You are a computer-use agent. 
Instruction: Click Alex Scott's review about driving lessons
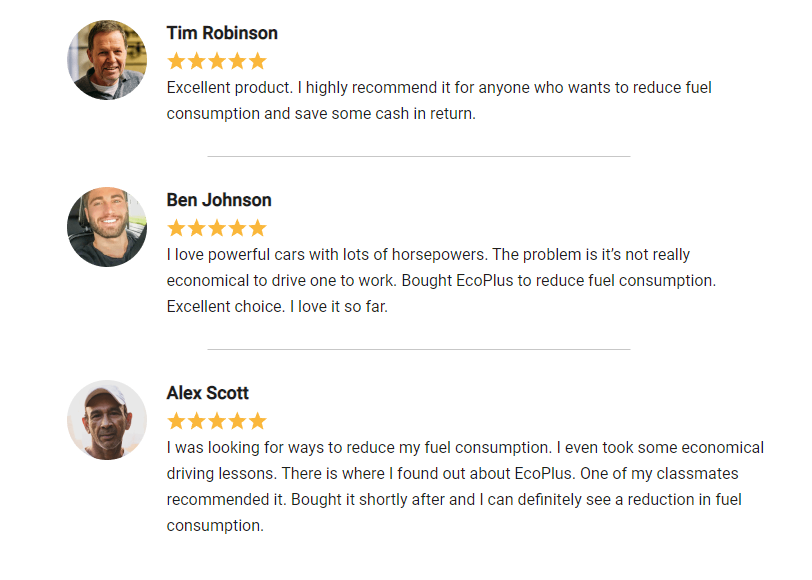pos(465,486)
